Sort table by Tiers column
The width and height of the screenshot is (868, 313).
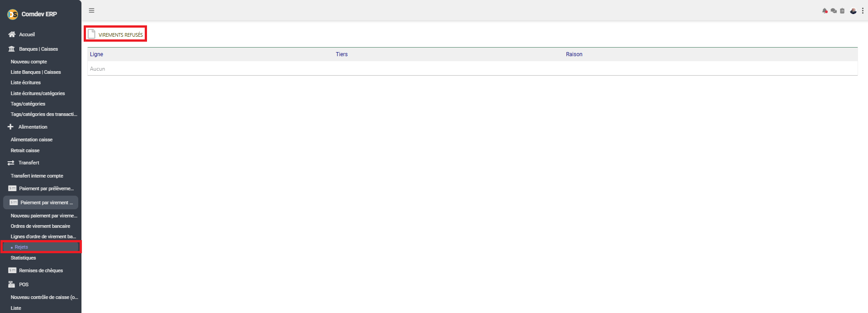(x=342, y=54)
